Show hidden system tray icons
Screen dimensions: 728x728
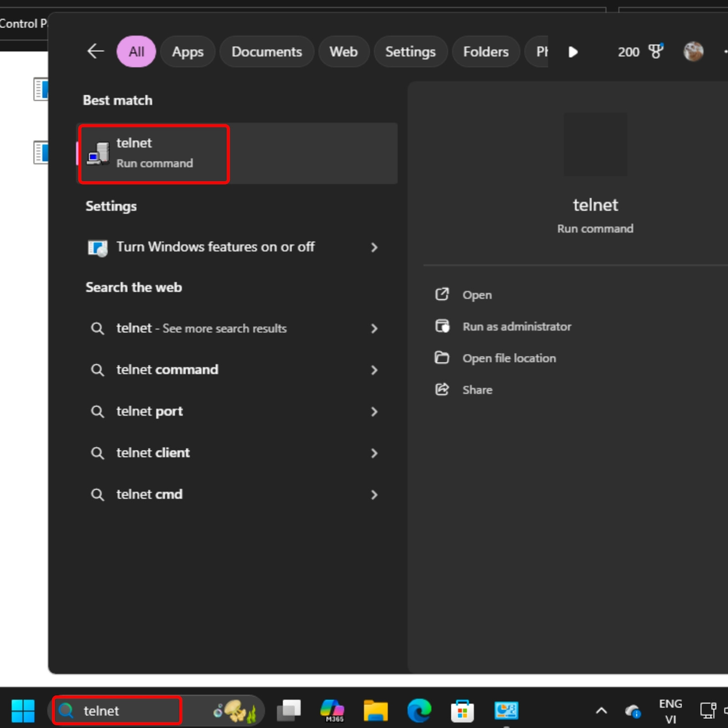601,711
